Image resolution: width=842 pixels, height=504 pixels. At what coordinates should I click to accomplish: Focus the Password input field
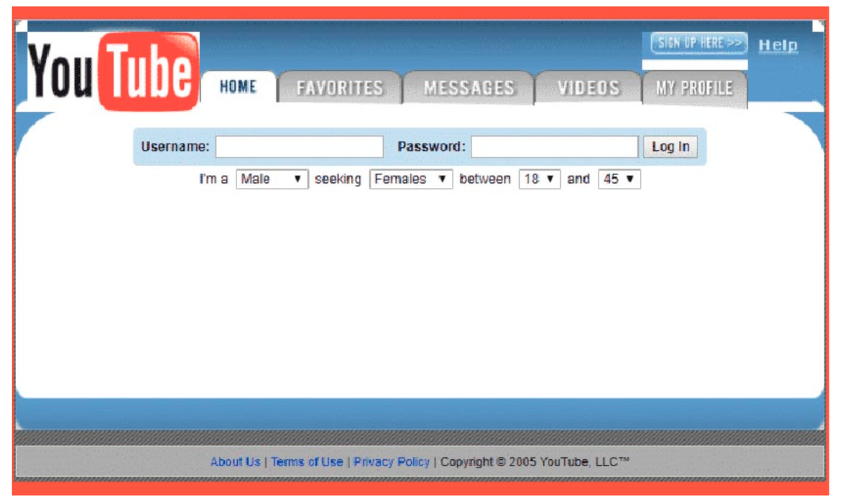[555, 147]
